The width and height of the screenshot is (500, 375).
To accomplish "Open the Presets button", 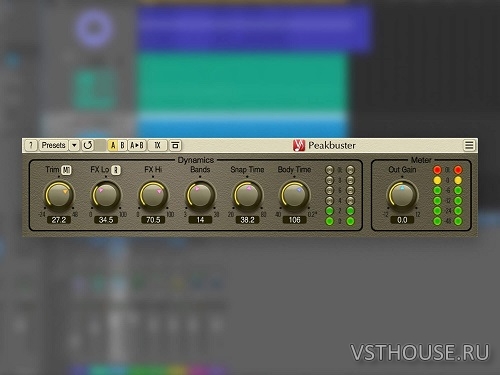I will [x=53, y=145].
